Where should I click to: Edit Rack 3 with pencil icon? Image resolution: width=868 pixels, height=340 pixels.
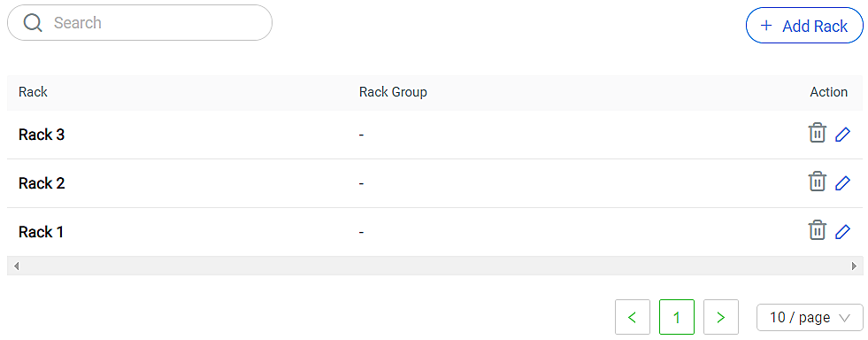click(842, 134)
